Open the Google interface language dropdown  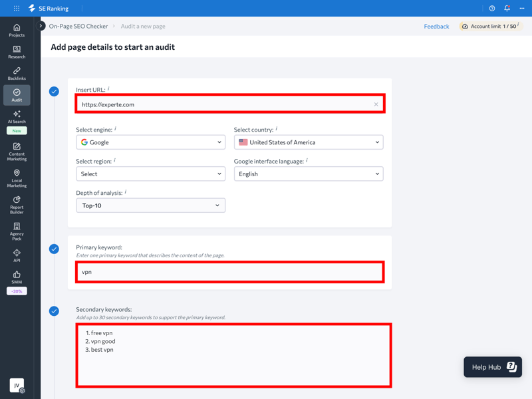[309, 174]
